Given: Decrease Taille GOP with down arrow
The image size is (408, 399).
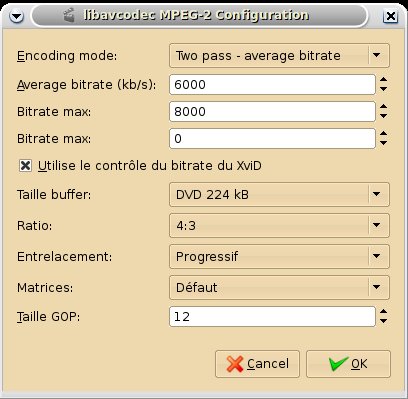Looking at the screenshot, I should 383,321.
